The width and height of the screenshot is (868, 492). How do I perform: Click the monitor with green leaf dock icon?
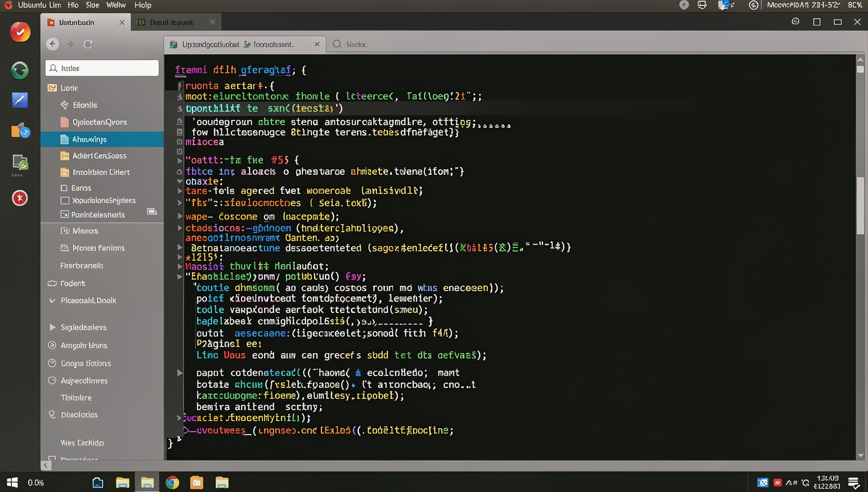[x=20, y=163]
